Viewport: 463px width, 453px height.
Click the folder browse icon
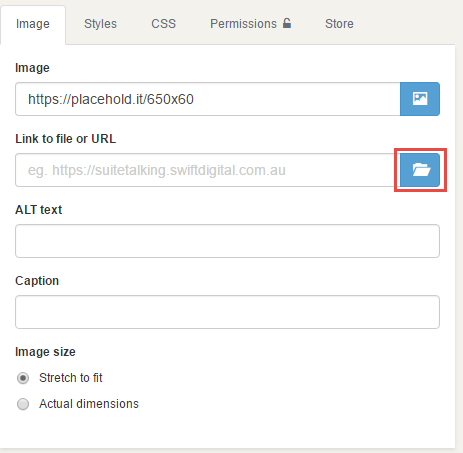pyautogui.click(x=420, y=170)
